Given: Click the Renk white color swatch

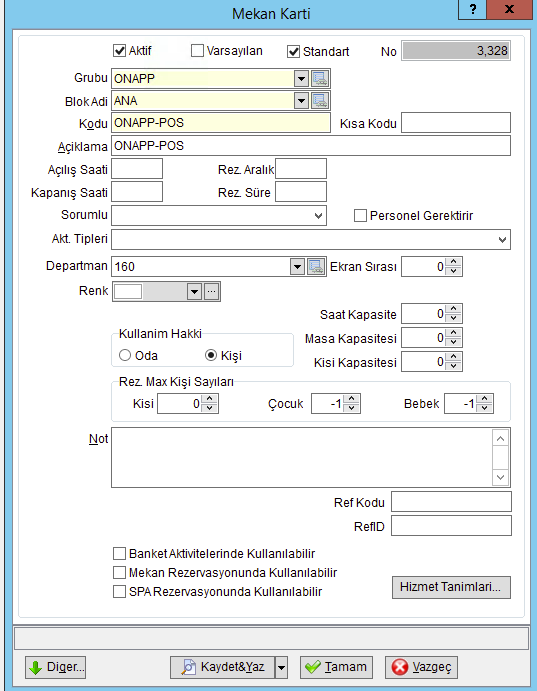Looking at the screenshot, I should pyautogui.click(x=128, y=291).
